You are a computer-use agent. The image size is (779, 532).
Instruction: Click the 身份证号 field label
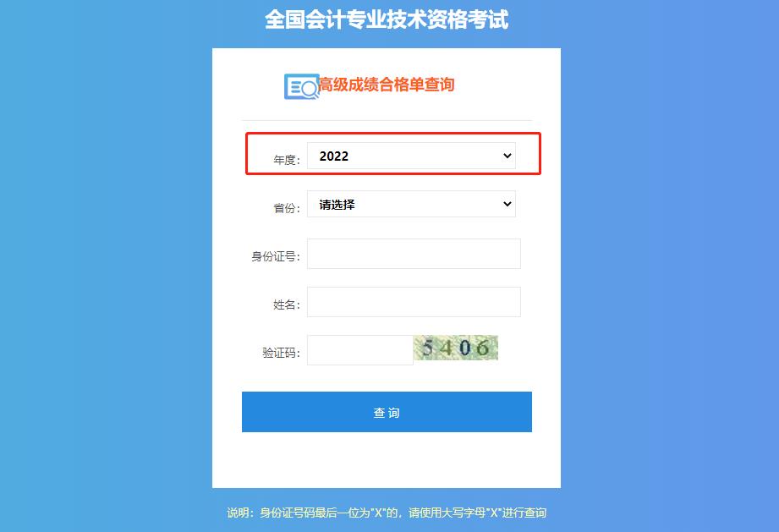[276, 256]
